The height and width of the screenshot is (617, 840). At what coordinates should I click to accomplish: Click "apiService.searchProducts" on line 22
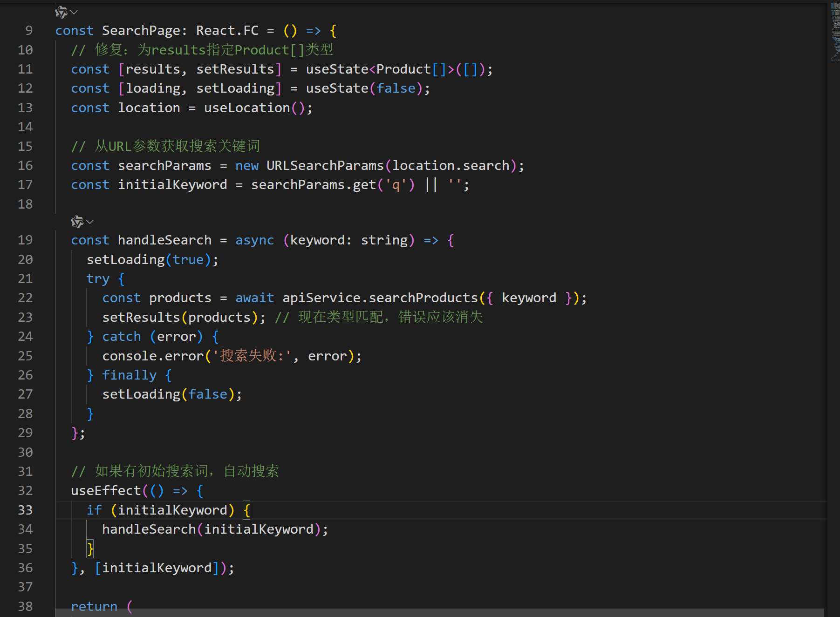click(x=380, y=298)
